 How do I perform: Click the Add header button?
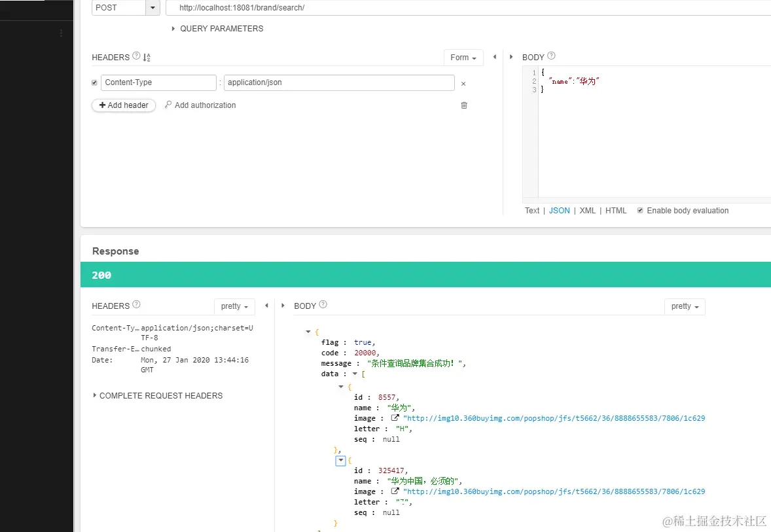[x=124, y=105]
